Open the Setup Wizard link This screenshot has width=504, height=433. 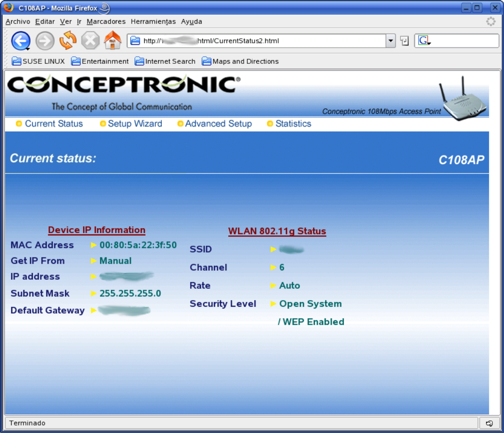[x=135, y=124]
